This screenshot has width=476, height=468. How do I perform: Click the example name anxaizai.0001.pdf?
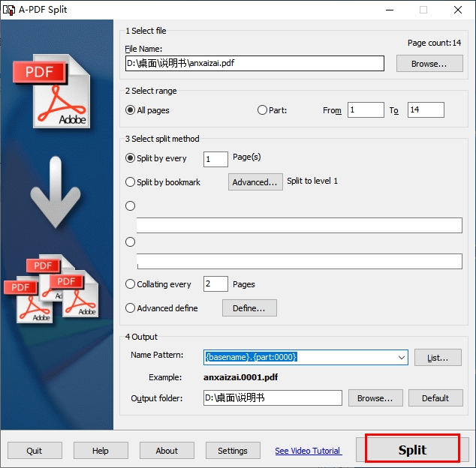[240, 377]
